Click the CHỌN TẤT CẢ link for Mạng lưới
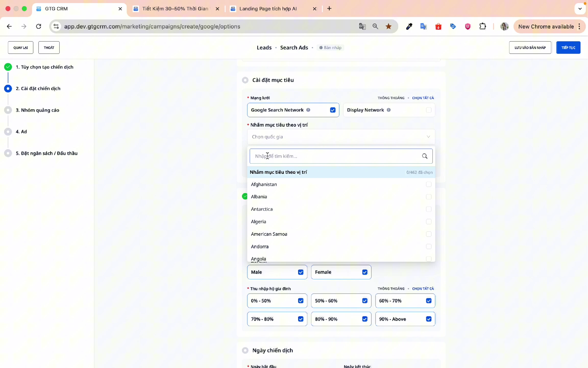The width and height of the screenshot is (588, 368). 423,98
